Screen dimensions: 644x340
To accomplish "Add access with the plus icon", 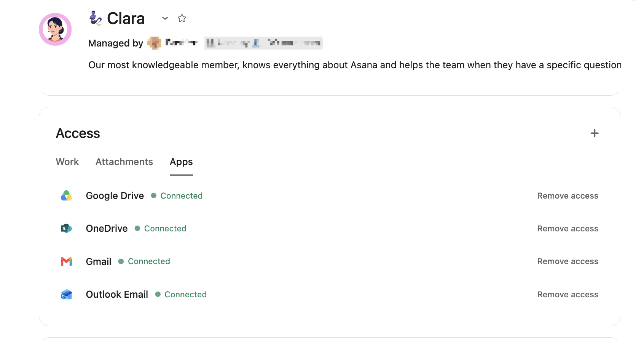I will 595,133.
